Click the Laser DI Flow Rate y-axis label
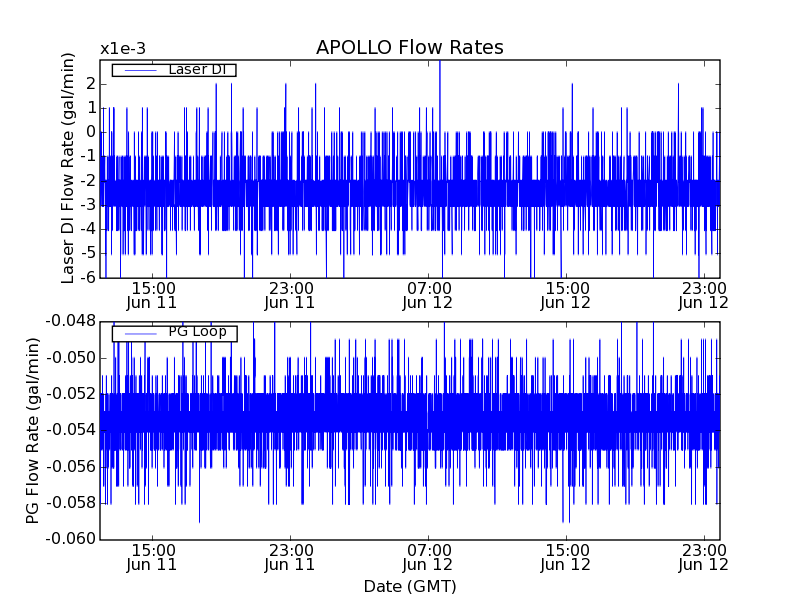Image resolution: width=800 pixels, height=600 pixels. click(x=68, y=169)
